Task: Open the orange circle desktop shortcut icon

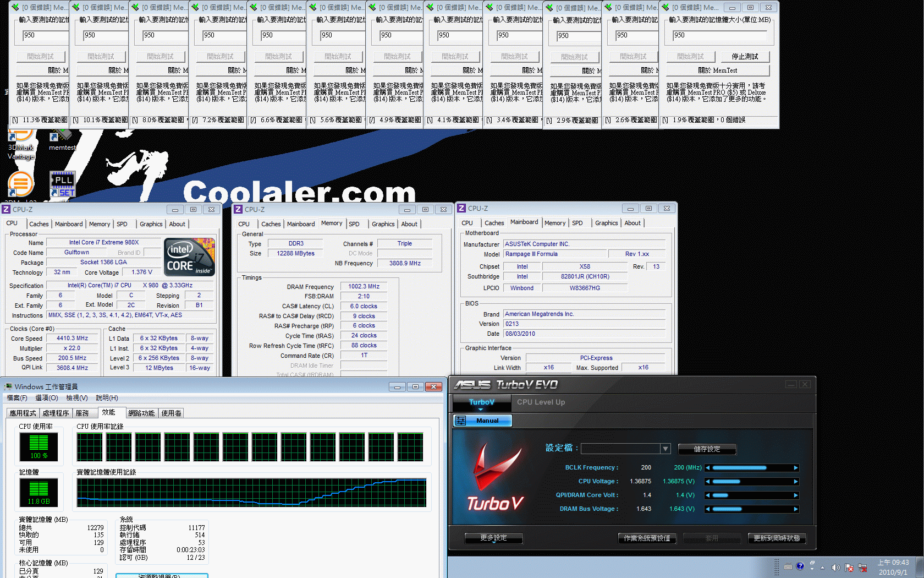Action: (21, 184)
